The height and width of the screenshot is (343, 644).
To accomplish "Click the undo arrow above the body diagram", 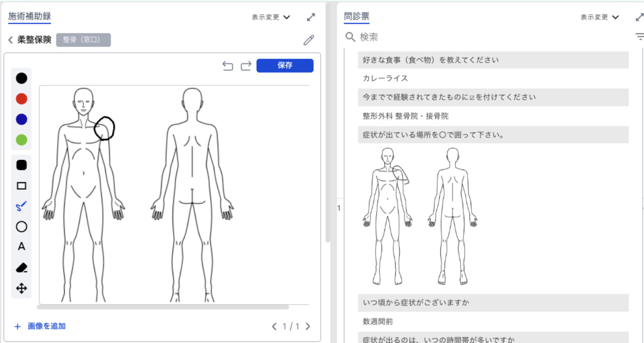I will 228,66.
